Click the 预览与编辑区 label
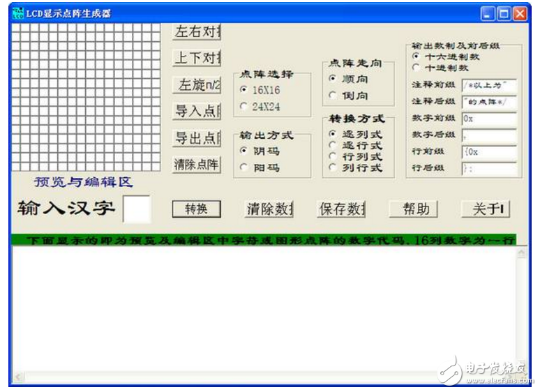540x392 pixels. click(x=84, y=182)
